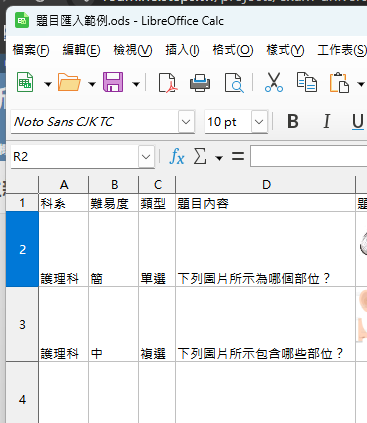The width and height of the screenshot is (367, 423).
Task: Expand the Save options arrow
Action: click(x=136, y=84)
